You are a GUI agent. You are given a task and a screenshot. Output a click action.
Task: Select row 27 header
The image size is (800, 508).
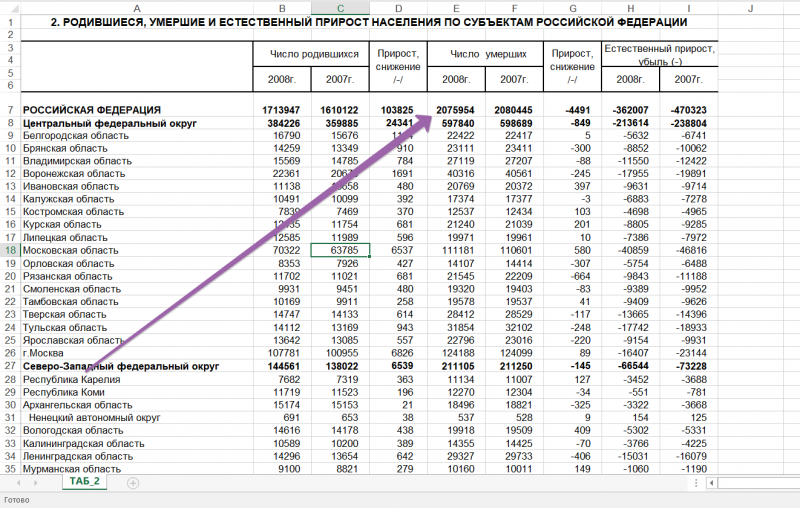[10, 366]
